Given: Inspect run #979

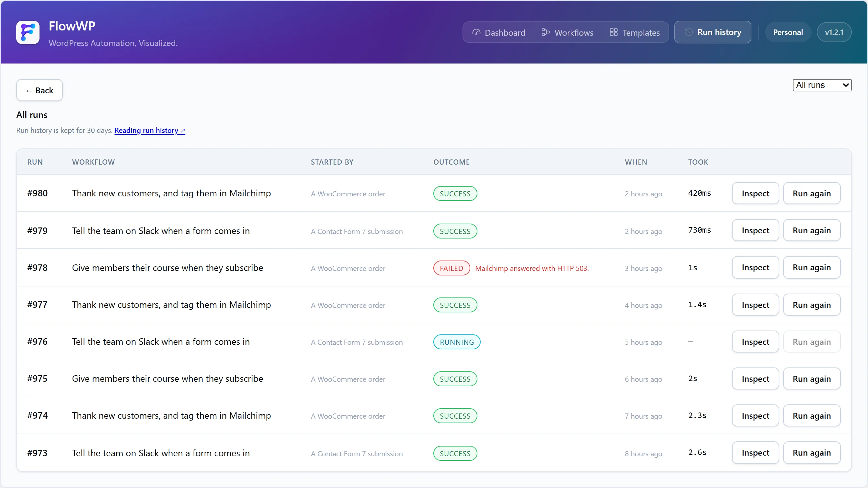Looking at the screenshot, I should [755, 230].
